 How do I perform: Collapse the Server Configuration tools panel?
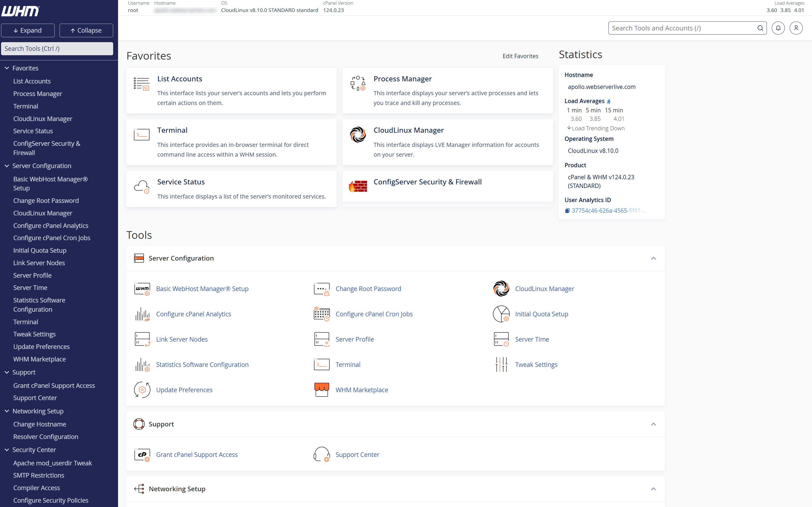point(653,258)
